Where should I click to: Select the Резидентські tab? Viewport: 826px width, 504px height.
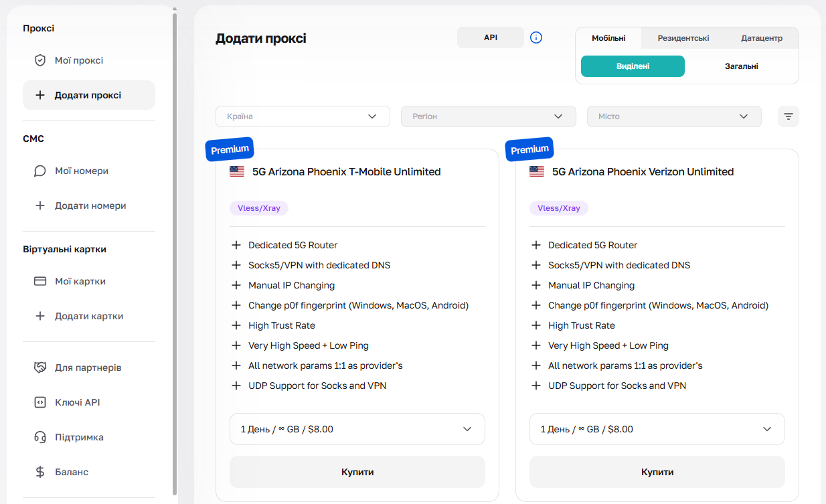[683, 38]
